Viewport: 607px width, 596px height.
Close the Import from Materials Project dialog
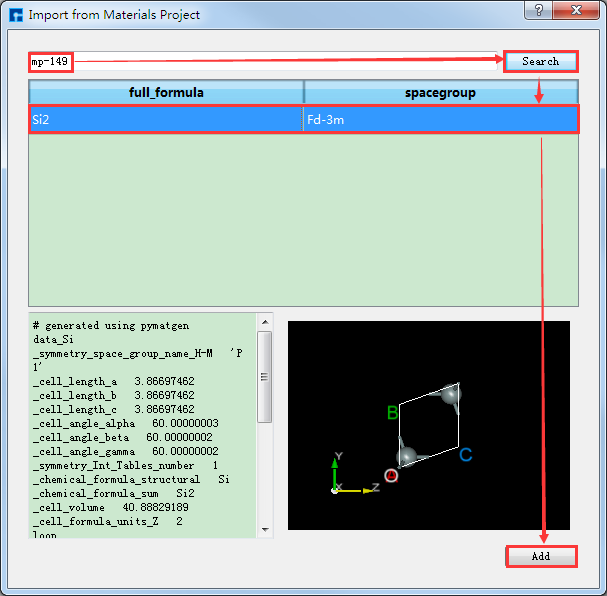pyautogui.click(x=578, y=11)
